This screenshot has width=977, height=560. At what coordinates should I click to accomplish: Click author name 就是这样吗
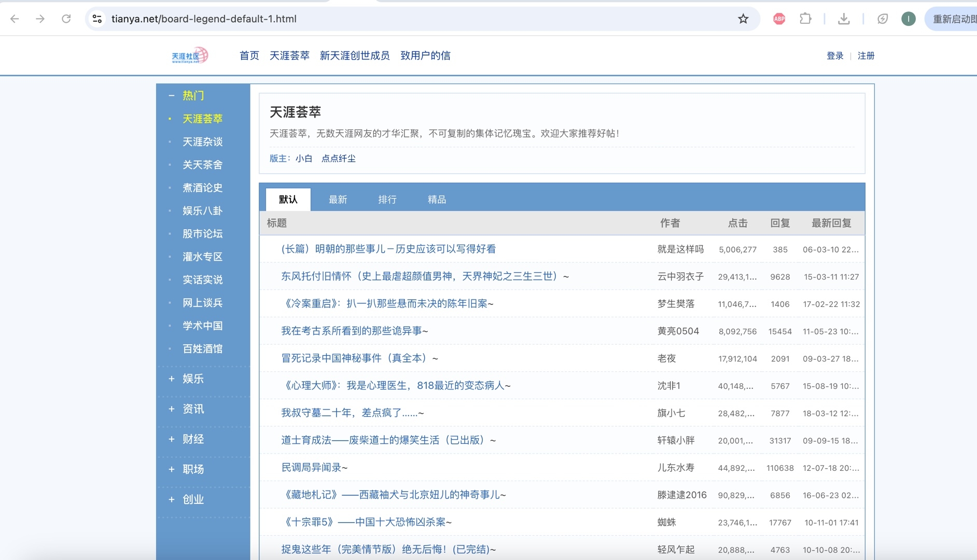pyautogui.click(x=680, y=249)
